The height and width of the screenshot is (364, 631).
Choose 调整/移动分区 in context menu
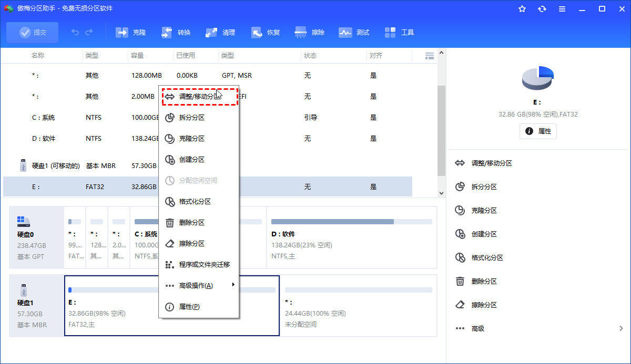click(200, 97)
